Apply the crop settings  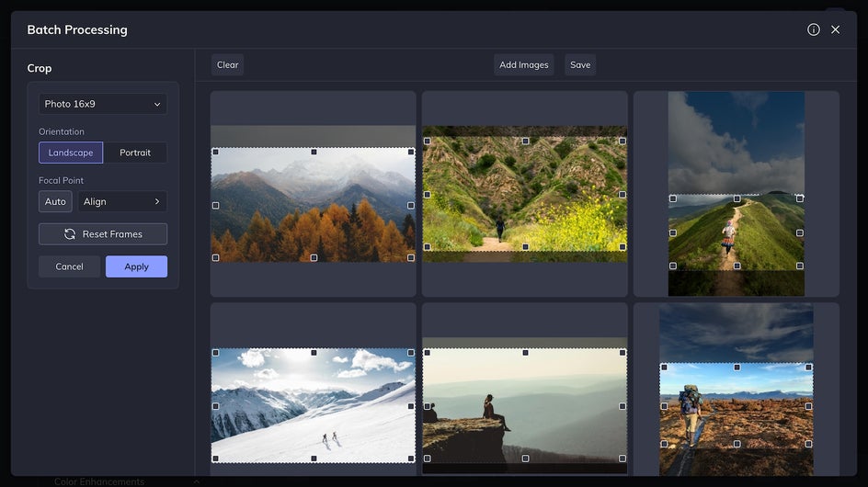pyautogui.click(x=137, y=266)
